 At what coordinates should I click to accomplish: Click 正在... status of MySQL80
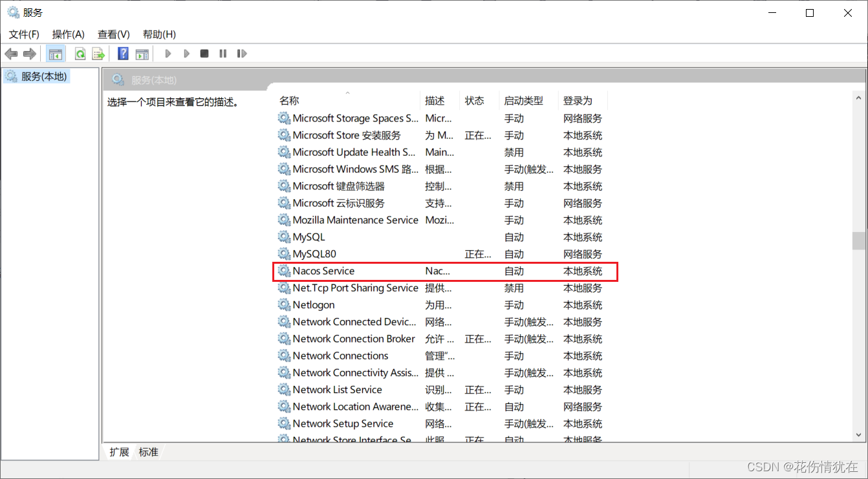pos(478,254)
